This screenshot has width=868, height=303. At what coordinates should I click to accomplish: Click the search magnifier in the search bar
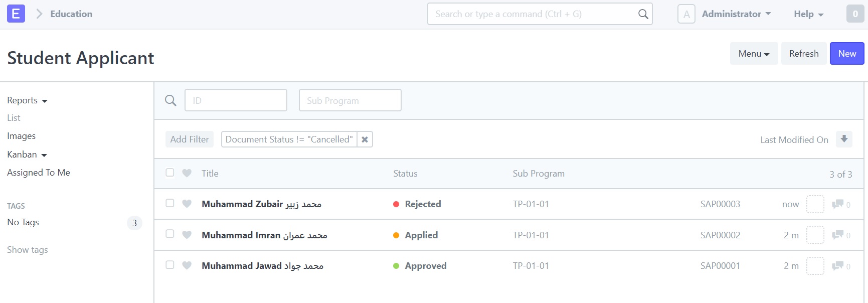(642, 14)
